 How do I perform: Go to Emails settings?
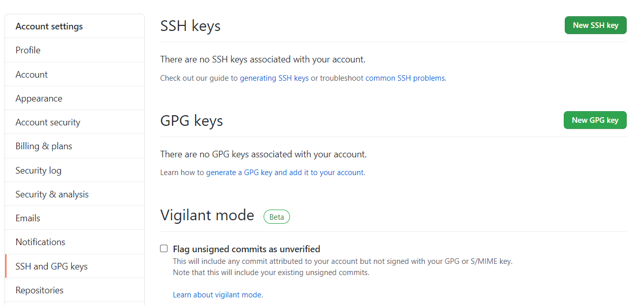tap(28, 218)
